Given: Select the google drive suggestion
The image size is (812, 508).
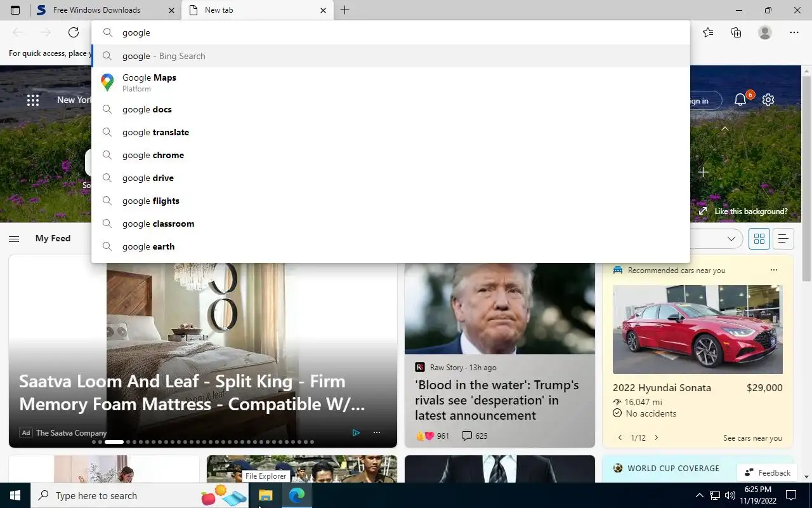Looking at the screenshot, I should tap(391, 178).
